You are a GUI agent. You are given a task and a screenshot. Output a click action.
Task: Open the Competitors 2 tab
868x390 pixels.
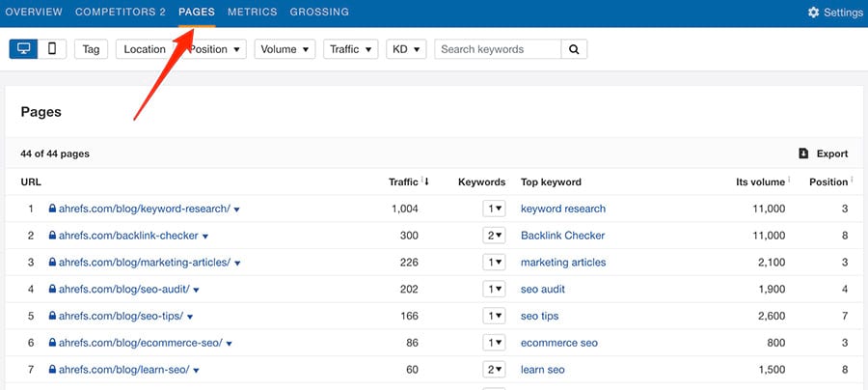(x=121, y=12)
